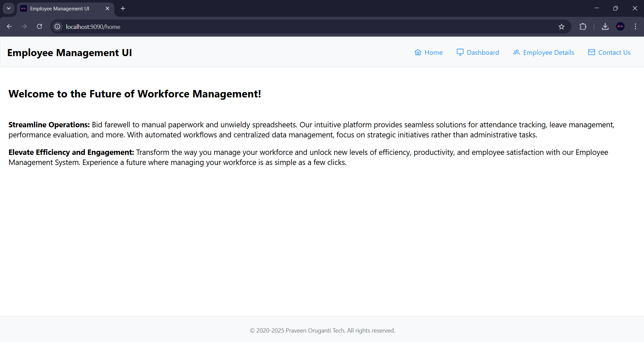Open the browser downloads icon

605,27
